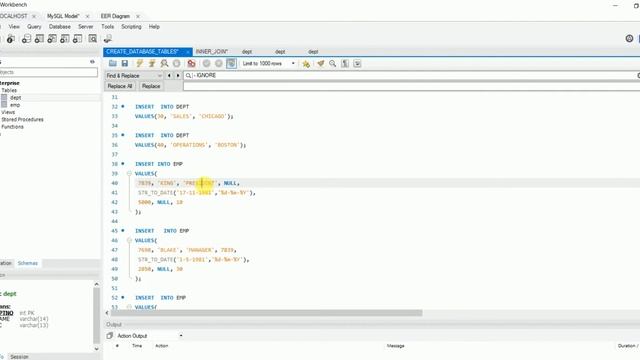Collapse the VALUES block at line 46
640x360 pixels.
[129, 240]
